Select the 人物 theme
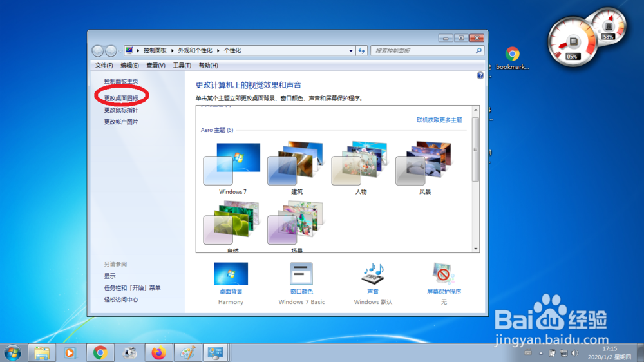The height and width of the screenshot is (362, 644). [x=360, y=168]
